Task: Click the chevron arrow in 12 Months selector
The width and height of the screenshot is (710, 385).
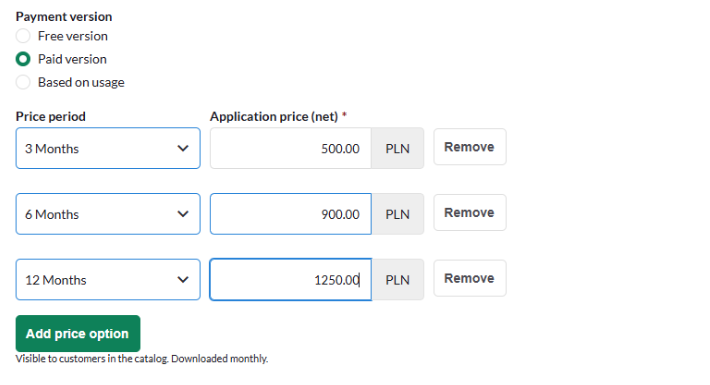Action: tap(183, 279)
